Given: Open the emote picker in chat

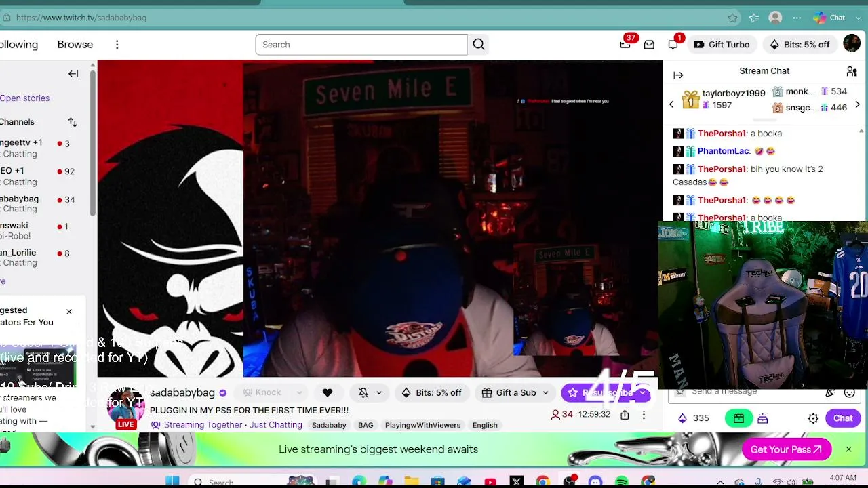Looking at the screenshot, I should pos(850,392).
